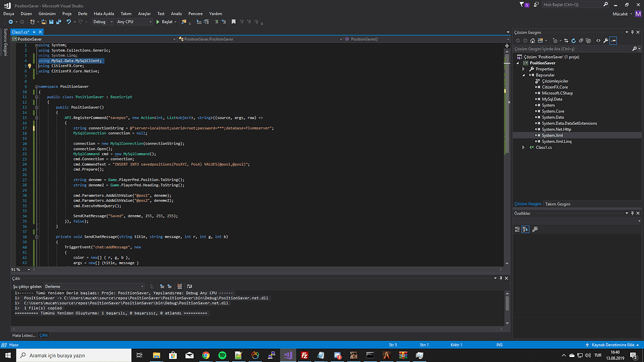Switch to the Hata Listesi tab

(25, 335)
